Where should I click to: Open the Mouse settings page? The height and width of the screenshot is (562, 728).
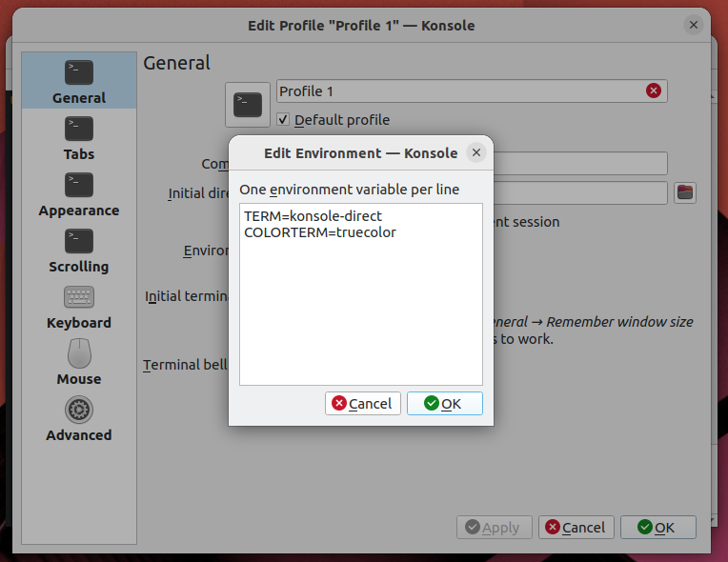click(x=79, y=363)
